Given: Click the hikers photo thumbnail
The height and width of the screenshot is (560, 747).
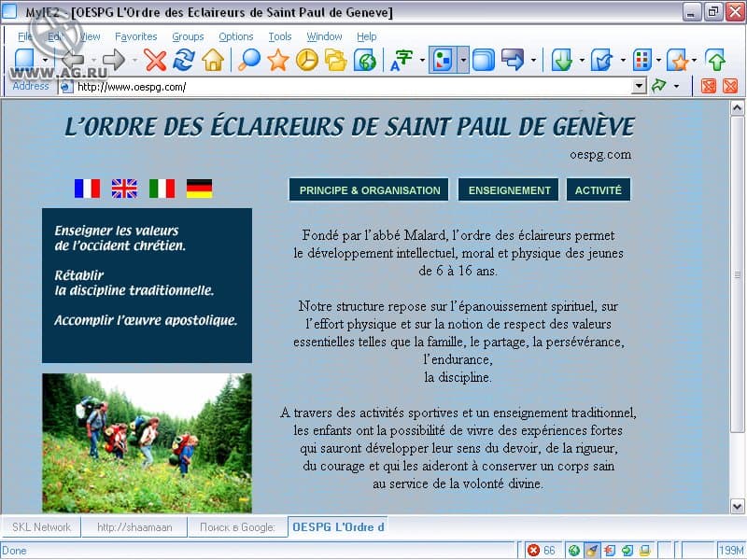Looking at the screenshot, I should pyautogui.click(x=147, y=442).
